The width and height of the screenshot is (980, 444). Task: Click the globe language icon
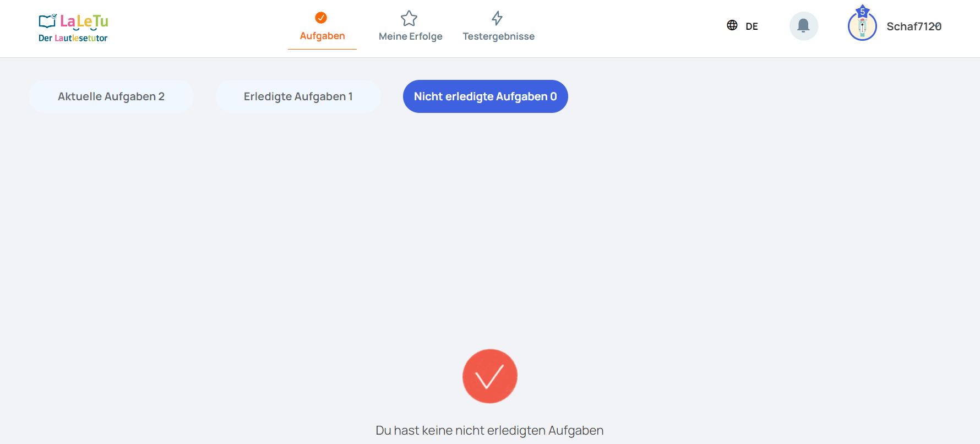(x=732, y=25)
